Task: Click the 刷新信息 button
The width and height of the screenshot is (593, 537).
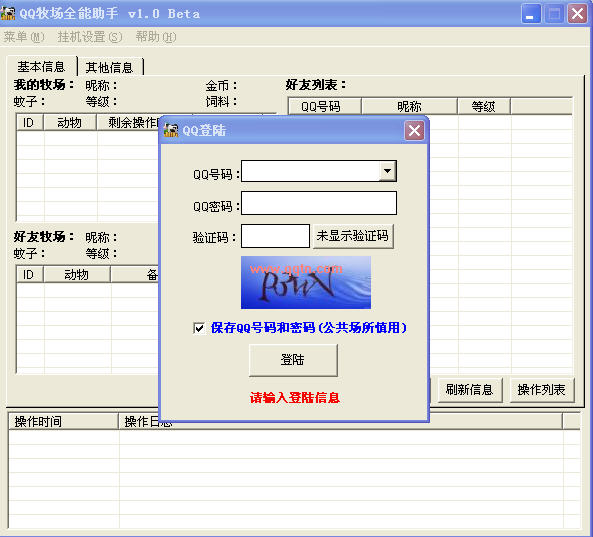Action: 469,390
